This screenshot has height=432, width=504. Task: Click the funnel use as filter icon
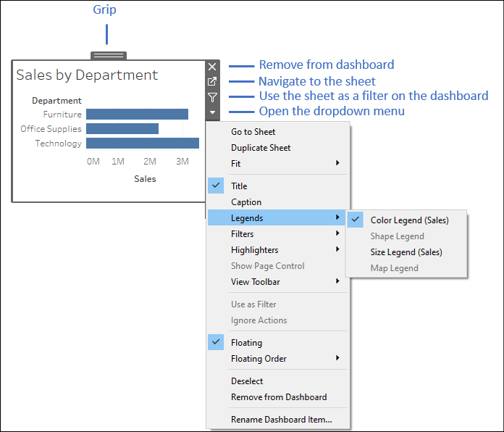tap(212, 97)
